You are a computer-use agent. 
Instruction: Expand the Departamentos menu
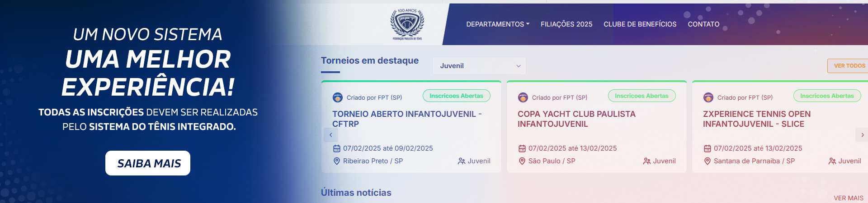pyautogui.click(x=498, y=24)
